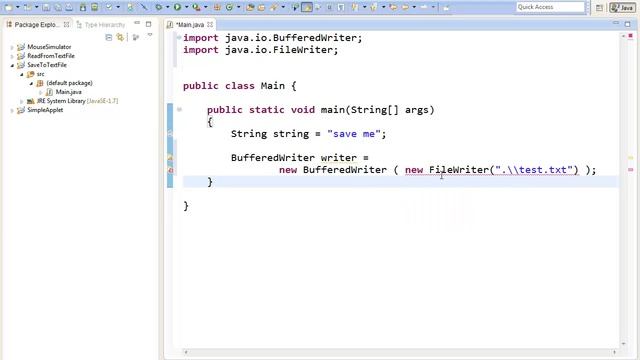The width and height of the screenshot is (640, 360).
Task: Fold the imports section in editor
Action: 179,38
